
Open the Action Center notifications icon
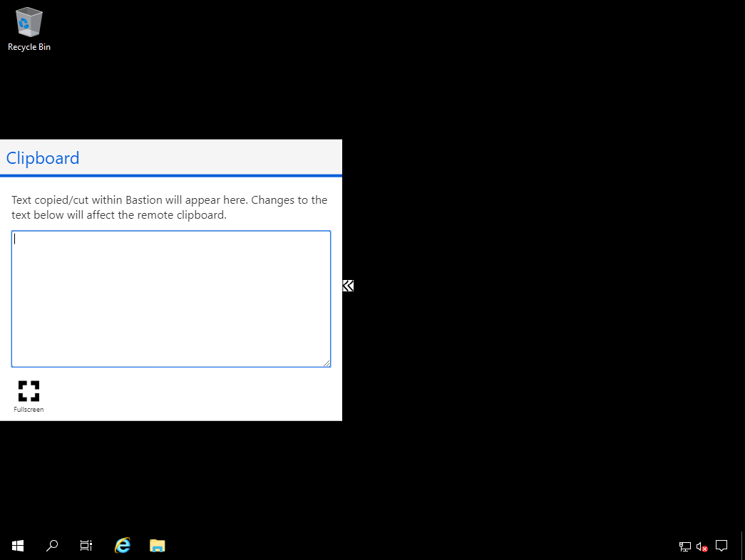point(721,546)
